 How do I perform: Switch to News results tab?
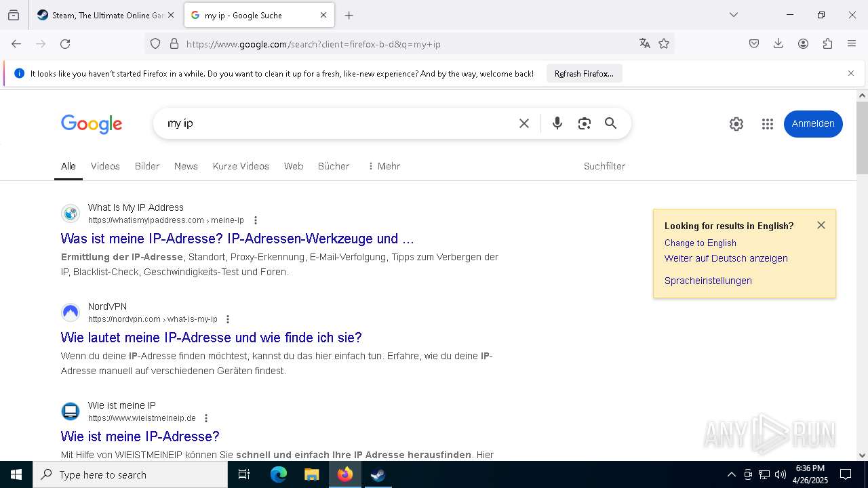coord(186,166)
